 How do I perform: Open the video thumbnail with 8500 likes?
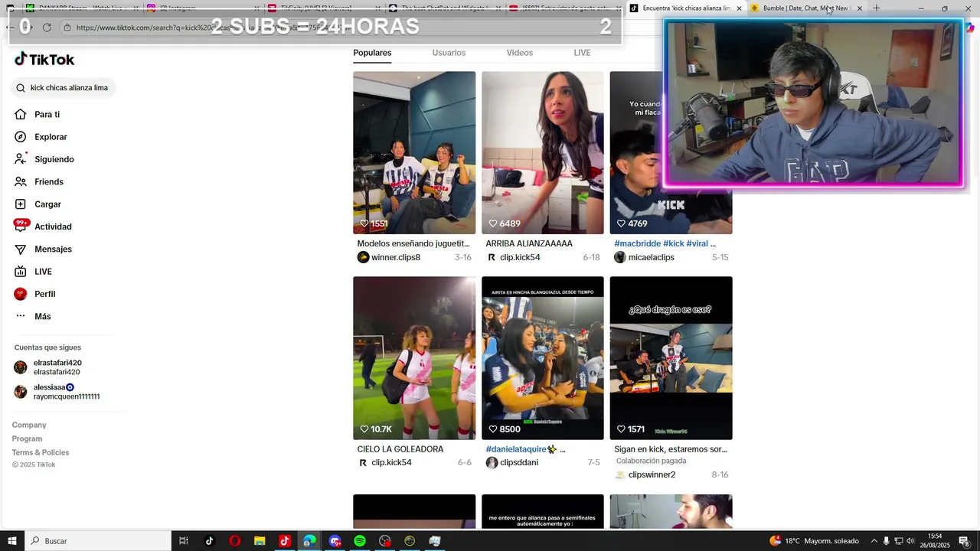543,358
